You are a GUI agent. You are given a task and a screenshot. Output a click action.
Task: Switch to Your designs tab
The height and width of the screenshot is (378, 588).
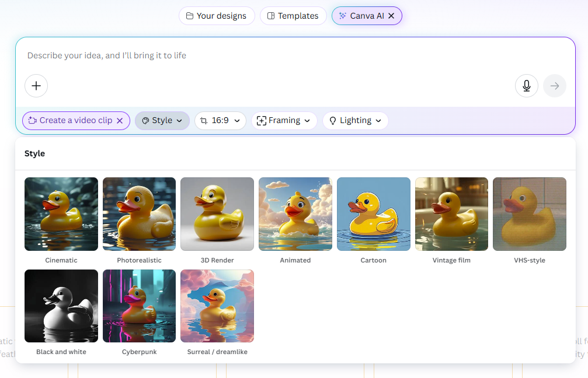217,16
